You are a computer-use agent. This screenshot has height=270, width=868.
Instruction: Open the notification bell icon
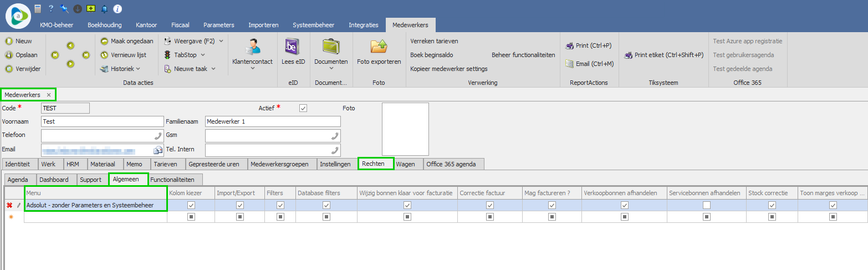point(104,9)
